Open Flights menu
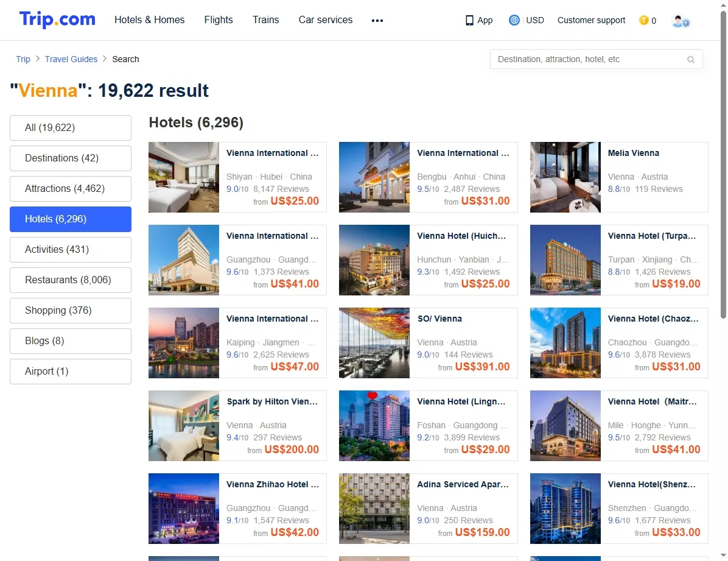 [x=219, y=20]
